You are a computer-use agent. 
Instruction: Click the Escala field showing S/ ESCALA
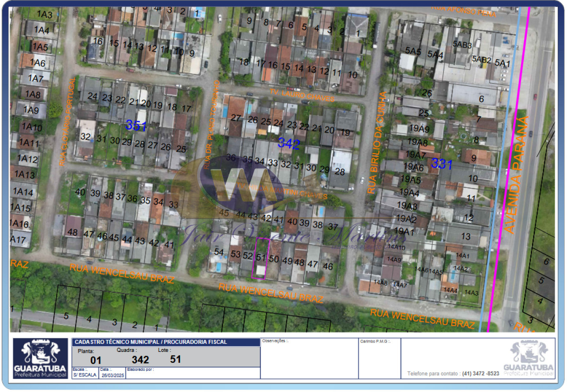[x=85, y=375]
